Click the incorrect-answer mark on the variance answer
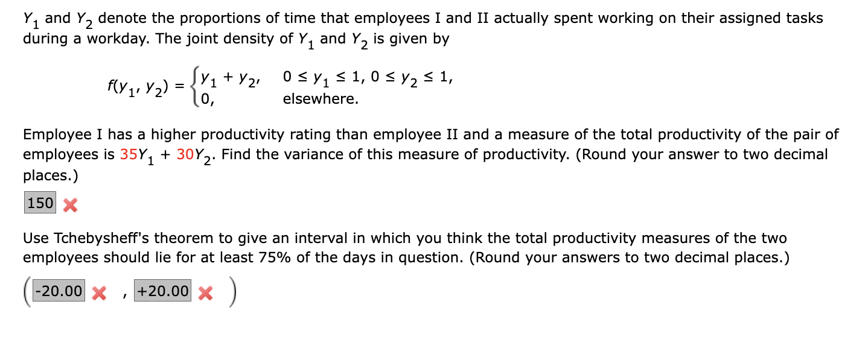Screen dimensions: 868x357 [69, 205]
